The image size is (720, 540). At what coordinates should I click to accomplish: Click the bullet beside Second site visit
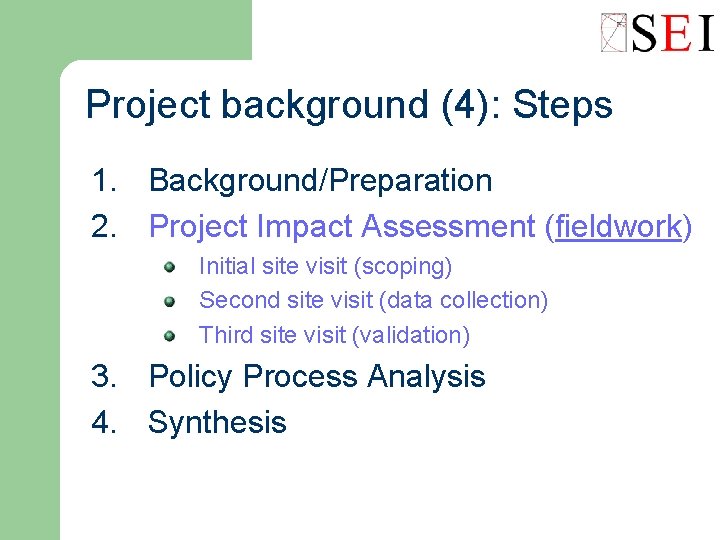(170, 301)
